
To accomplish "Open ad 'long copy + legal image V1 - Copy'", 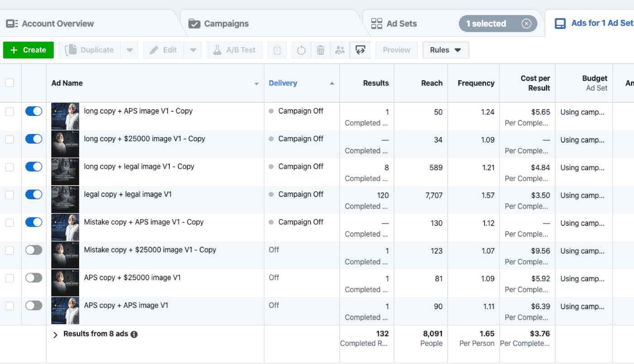I will coord(139,167).
